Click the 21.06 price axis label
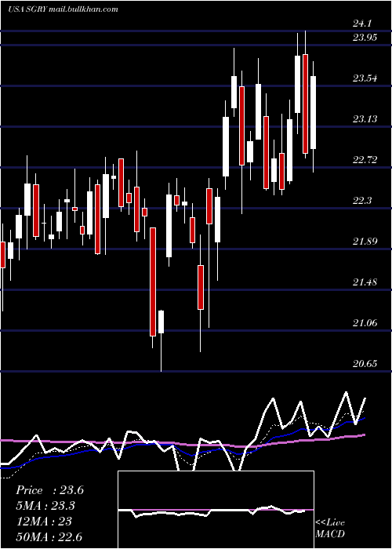This screenshot has width=392, height=549. (365, 322)
